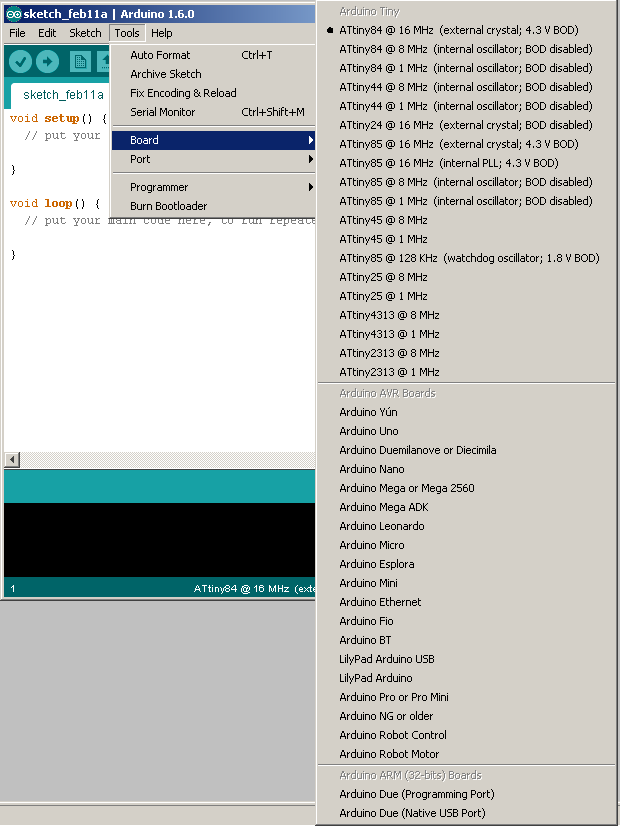Expand the Board submenu
Viewport: 620px width, 826px height.
(213, 140)
